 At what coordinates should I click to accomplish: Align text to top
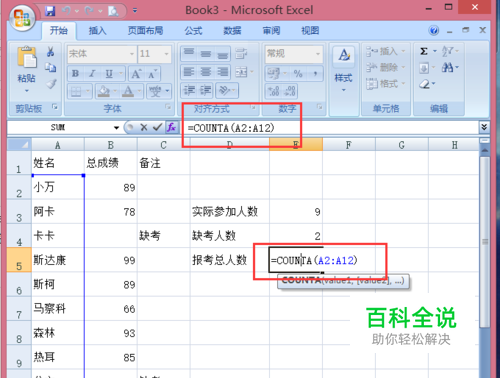[189, 54]
